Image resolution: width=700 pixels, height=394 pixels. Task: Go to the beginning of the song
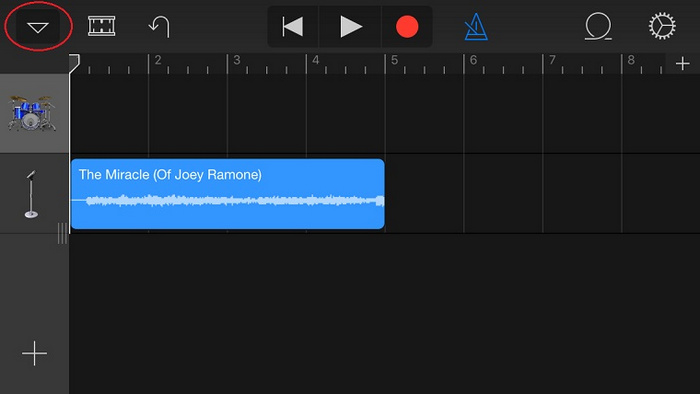point(293,27)
